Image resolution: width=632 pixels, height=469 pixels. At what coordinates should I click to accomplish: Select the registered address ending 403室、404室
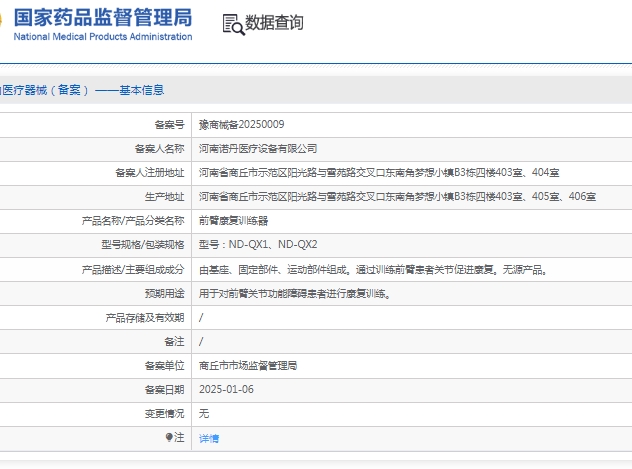(379, 172)
